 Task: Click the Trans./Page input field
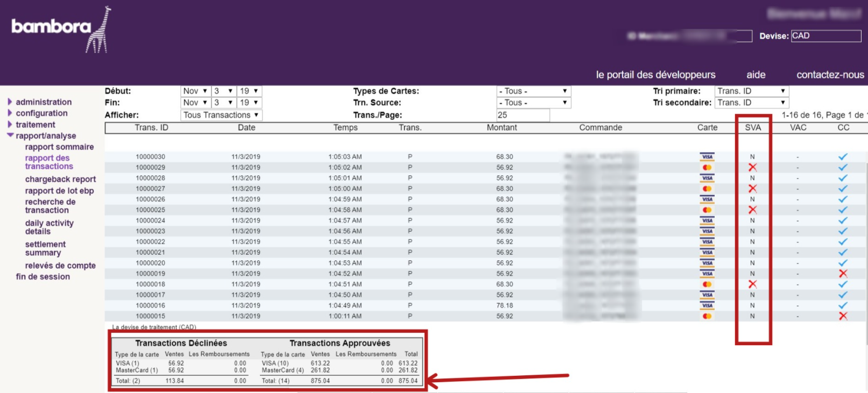click(523, 115)
